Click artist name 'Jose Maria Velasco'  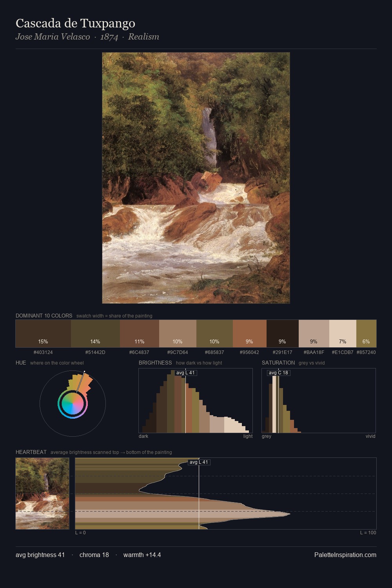click(x=53, y=37)
